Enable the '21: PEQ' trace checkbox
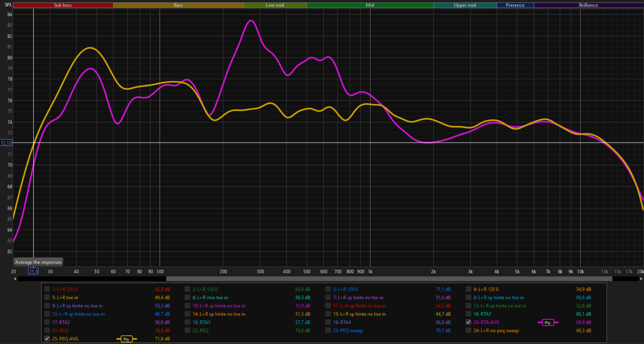The width and height of the screenshot is (644, 344). pos(47,330)
